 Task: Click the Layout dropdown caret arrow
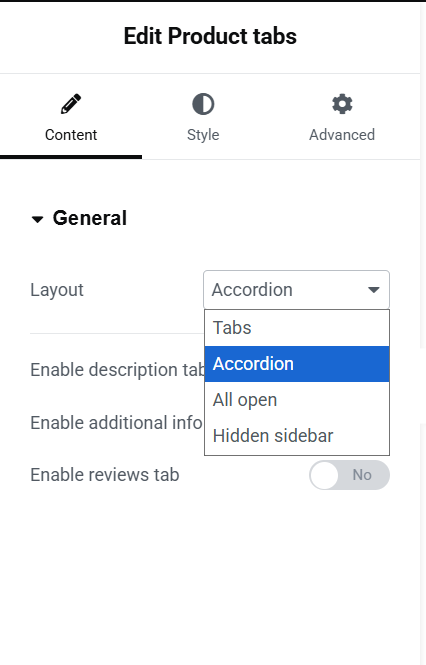click(x=373, y=290)
